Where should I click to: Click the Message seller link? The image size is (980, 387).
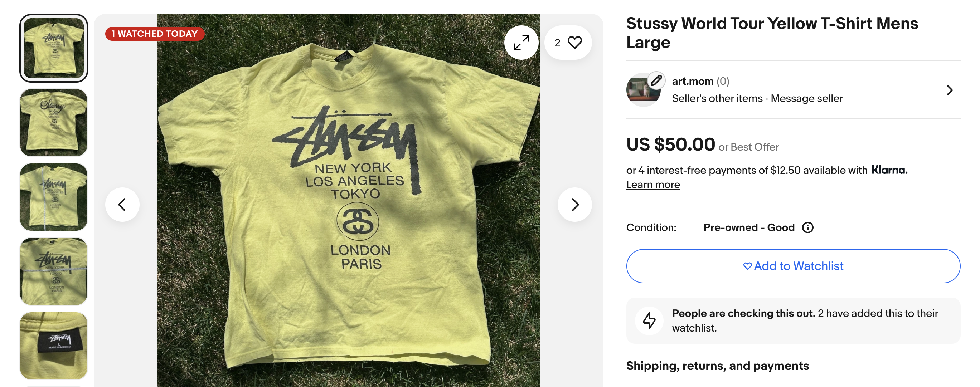pos(806,98)
